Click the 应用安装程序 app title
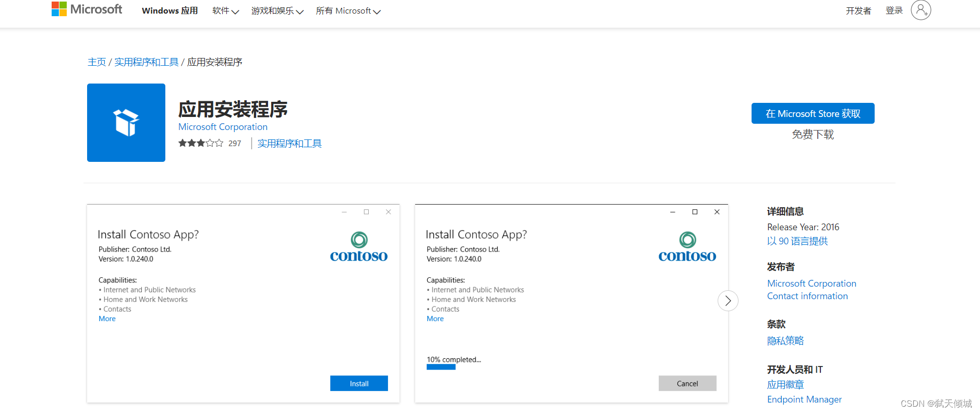Viewport: 980px width, 413px height. pos(233,110)
